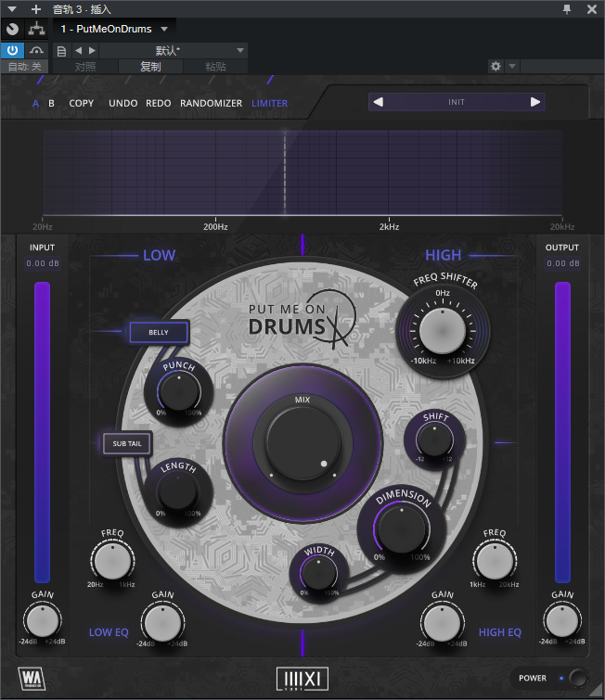Click the WIDTH knob
The image size is (605, 700).
pos(318,573)
